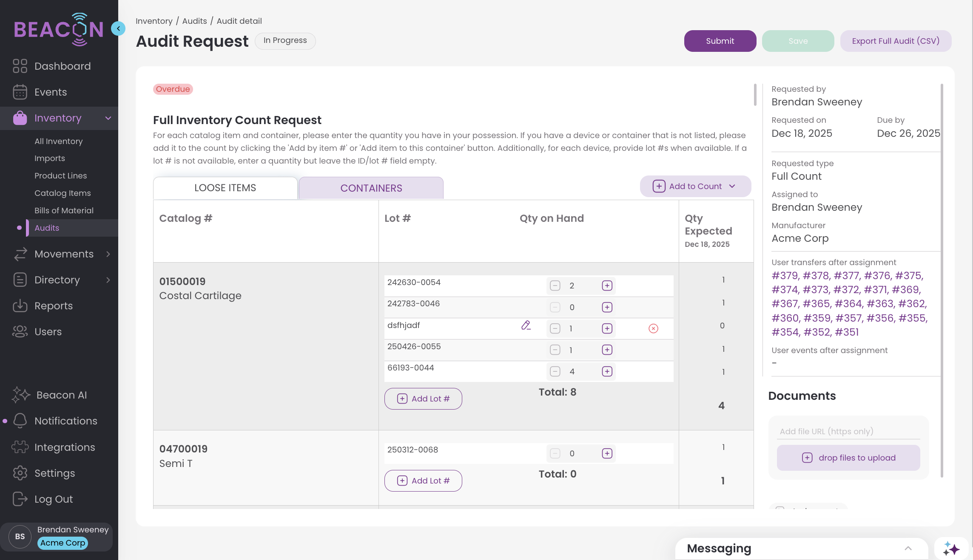Open Catalog Items in Inventory submenu
The image size is (973, 560).
click(63, 193)
